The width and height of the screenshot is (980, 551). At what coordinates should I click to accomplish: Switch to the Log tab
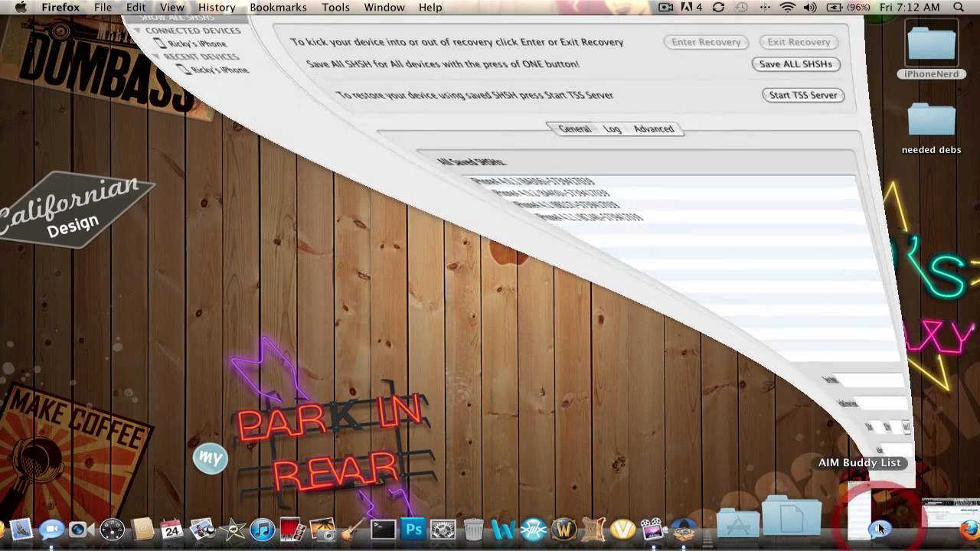[x=612, y=129]
